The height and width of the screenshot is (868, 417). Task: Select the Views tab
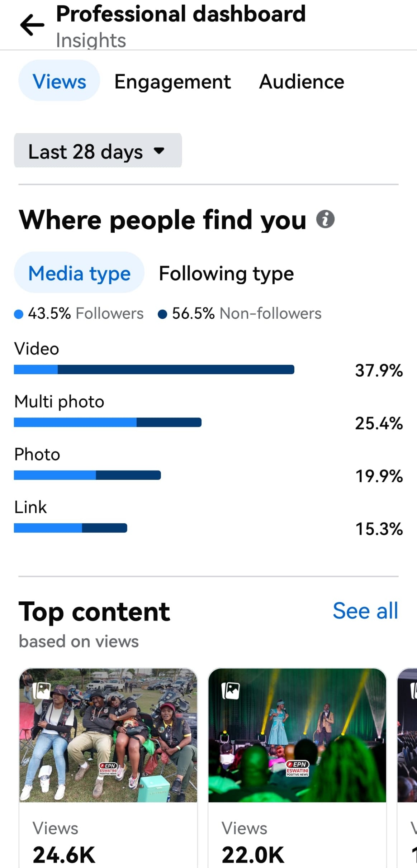point(59,81)
